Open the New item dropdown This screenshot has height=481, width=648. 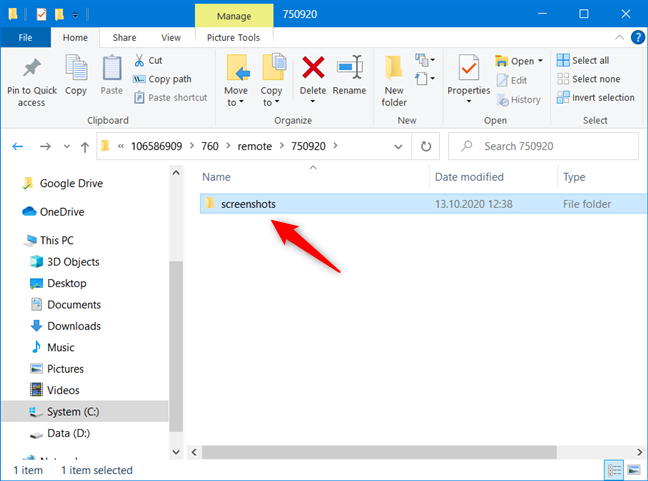tap(425, 60)
